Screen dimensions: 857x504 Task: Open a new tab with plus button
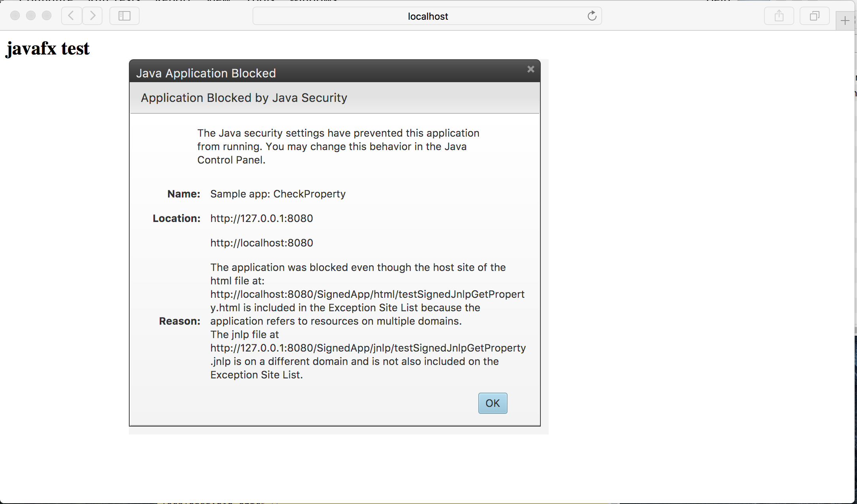pos(845,21)
